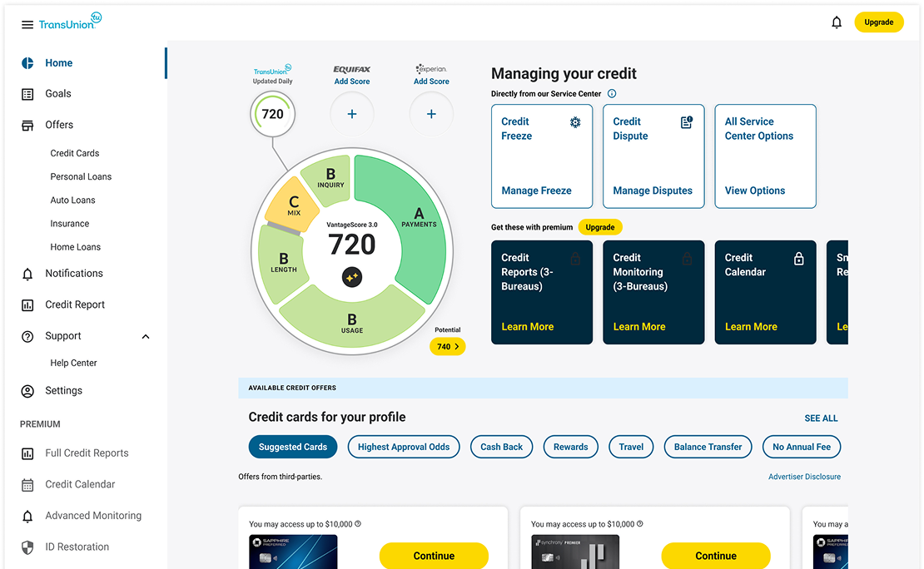The width and height of the screenshot is (924, 569).
Task: Select No Annual Fee filter
Action: point(802,447)
